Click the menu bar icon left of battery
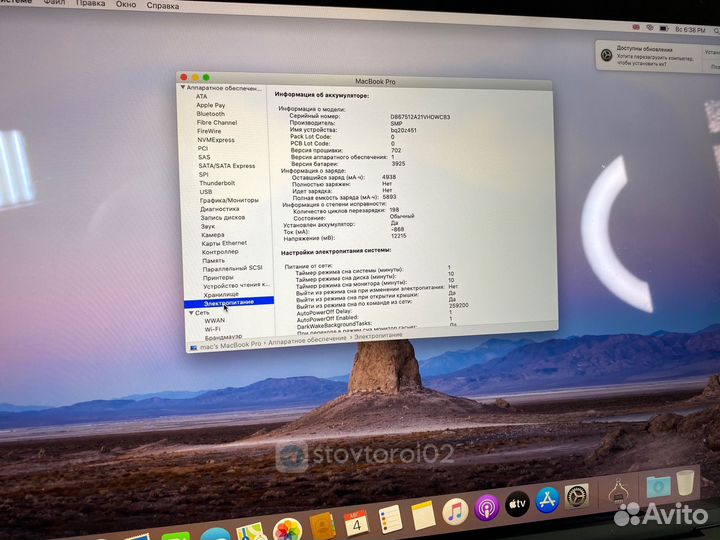Image resolution: width=720 pixels, height=540 pixels. coord(650,28)
